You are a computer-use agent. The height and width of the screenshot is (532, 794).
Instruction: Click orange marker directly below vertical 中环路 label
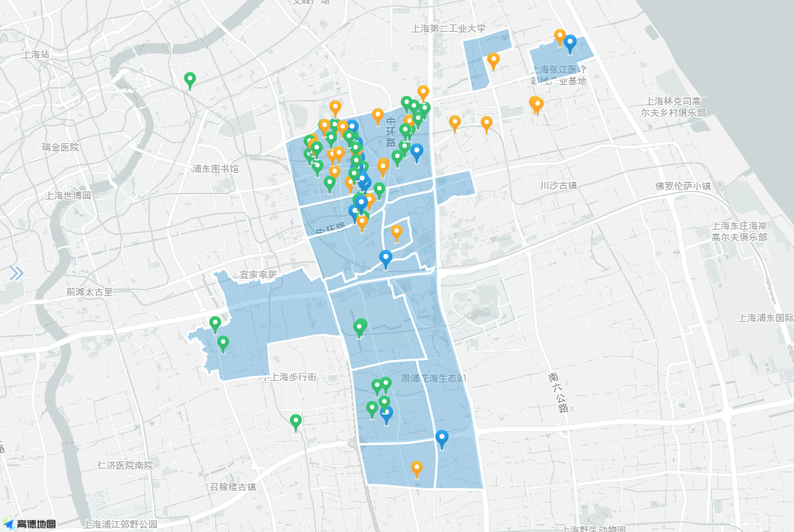click(x=384, y=167)
